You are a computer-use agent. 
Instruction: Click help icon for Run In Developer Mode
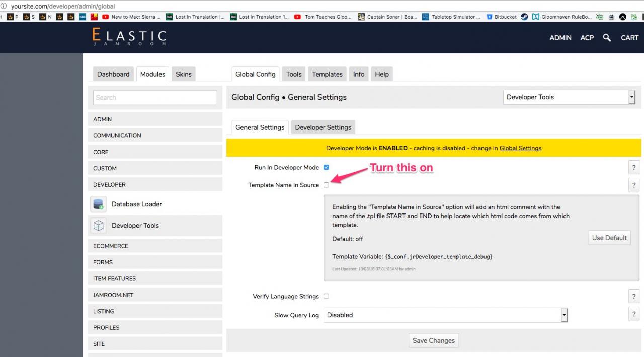click(634, 168)
